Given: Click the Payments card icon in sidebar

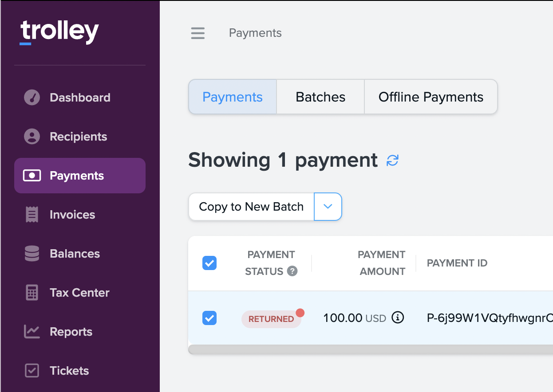Looking at the screenshot, I should (x=32, y=176).
